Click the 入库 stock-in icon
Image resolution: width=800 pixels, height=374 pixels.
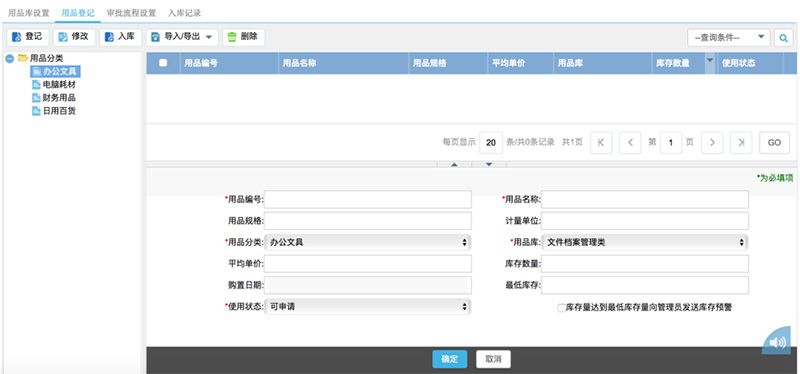point(109,37)
